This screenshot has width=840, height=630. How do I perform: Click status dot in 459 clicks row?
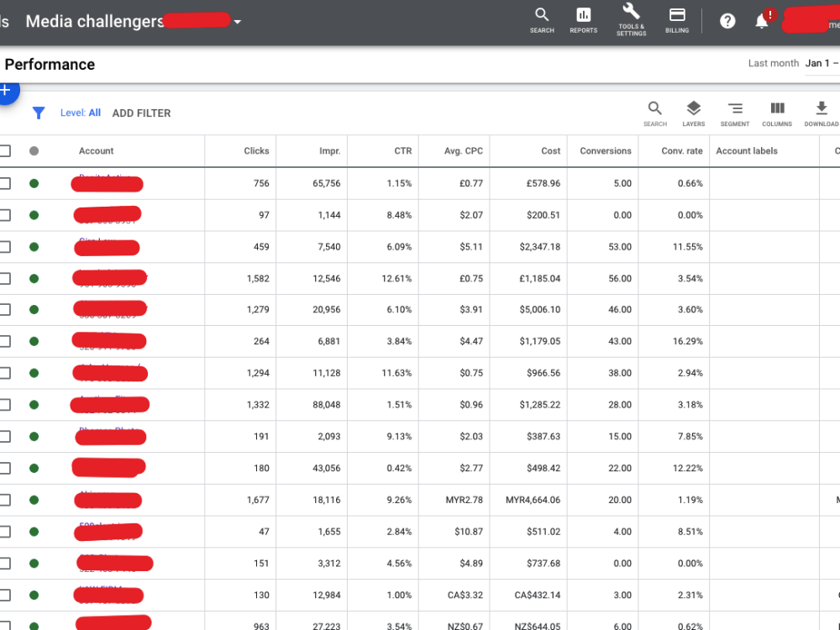[x=34, y=247]
